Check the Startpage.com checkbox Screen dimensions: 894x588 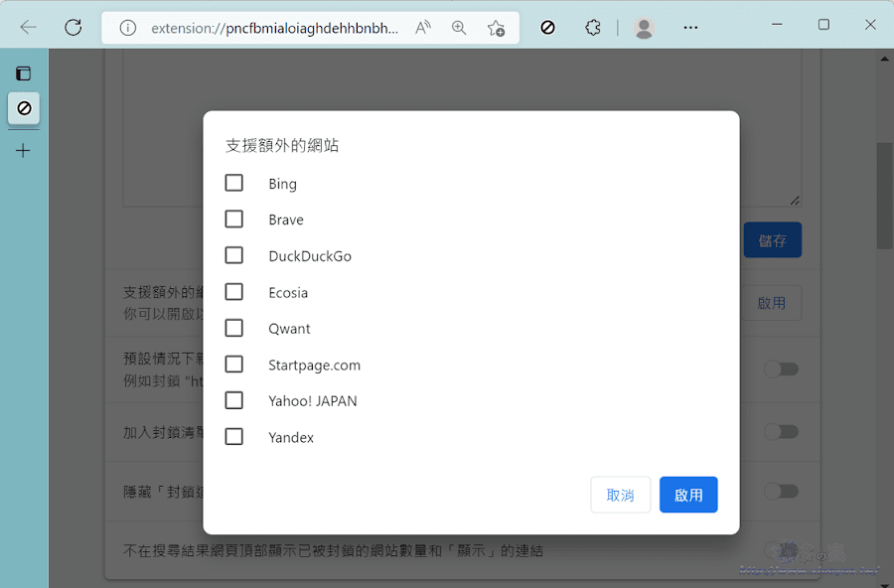[233, 365]
